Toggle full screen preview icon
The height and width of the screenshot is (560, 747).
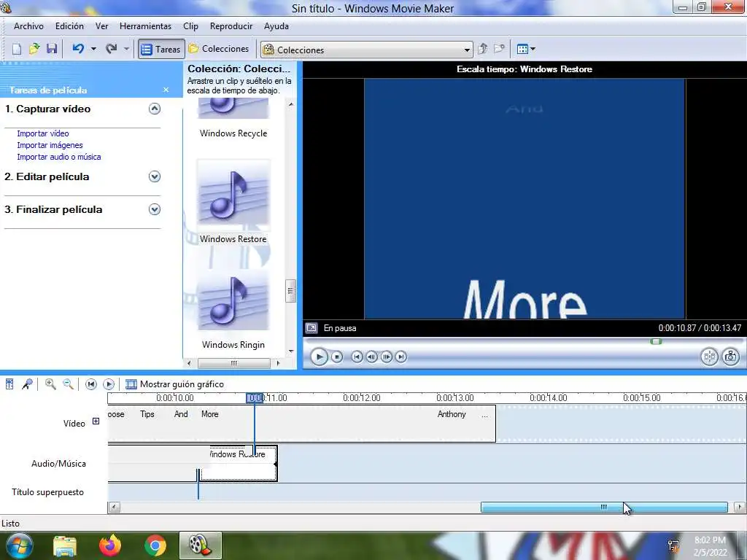(311, 327)
